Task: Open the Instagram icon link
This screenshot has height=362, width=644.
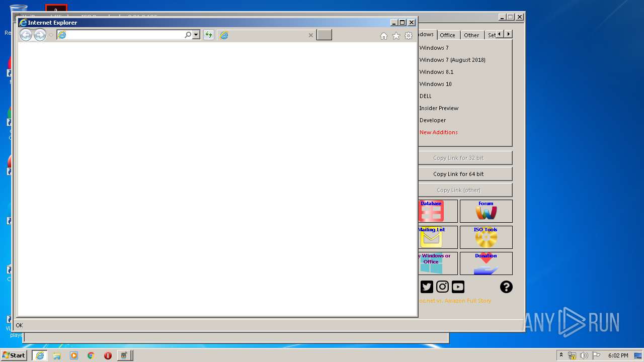Action: (442, 287)
